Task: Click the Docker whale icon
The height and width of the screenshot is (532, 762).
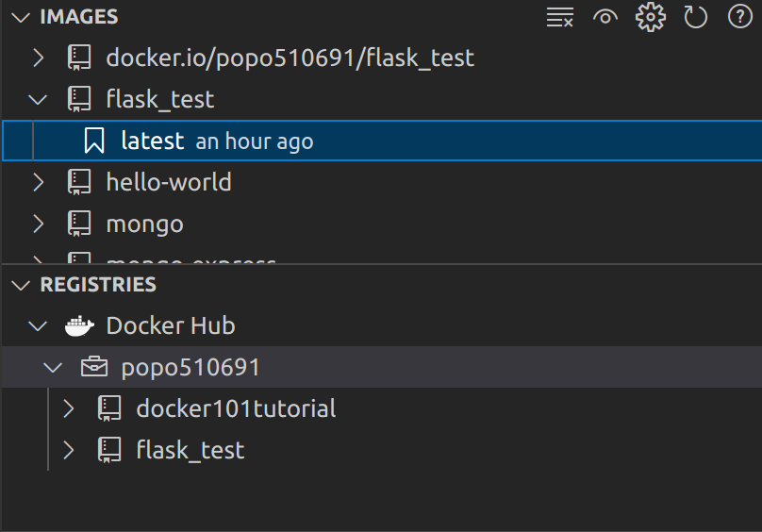Action: coord(80,325)
